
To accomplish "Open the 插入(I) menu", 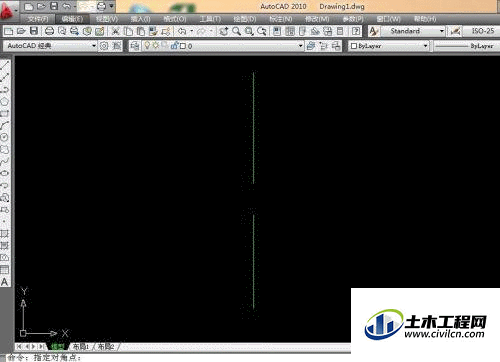I will click(x=140, y=19).
